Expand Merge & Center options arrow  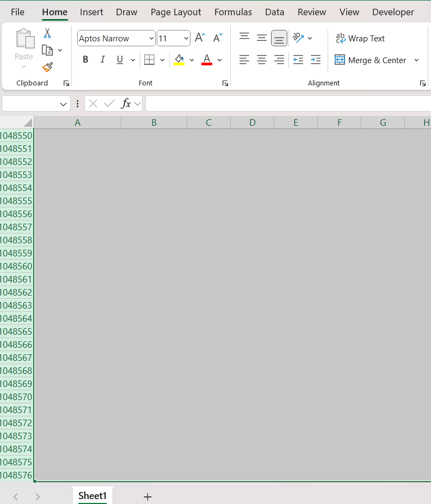pyautogui.click(x=416, y=60)
